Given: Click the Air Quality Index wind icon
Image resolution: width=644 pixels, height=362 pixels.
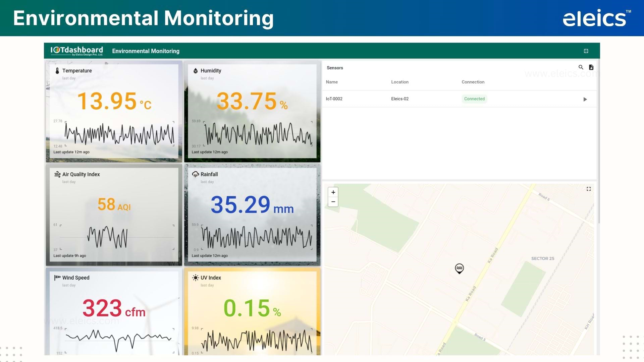Looking at the screenshot, I should tap(57, 174).
